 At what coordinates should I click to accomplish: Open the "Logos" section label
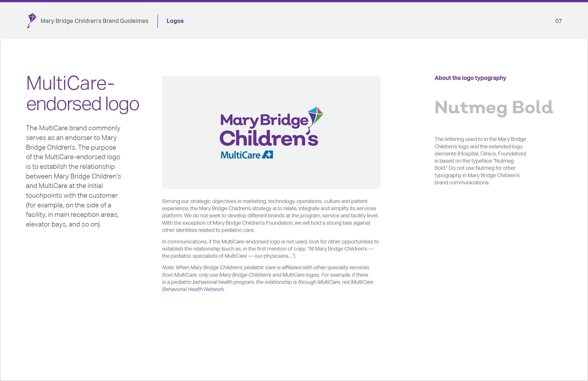tap(175, 21)
